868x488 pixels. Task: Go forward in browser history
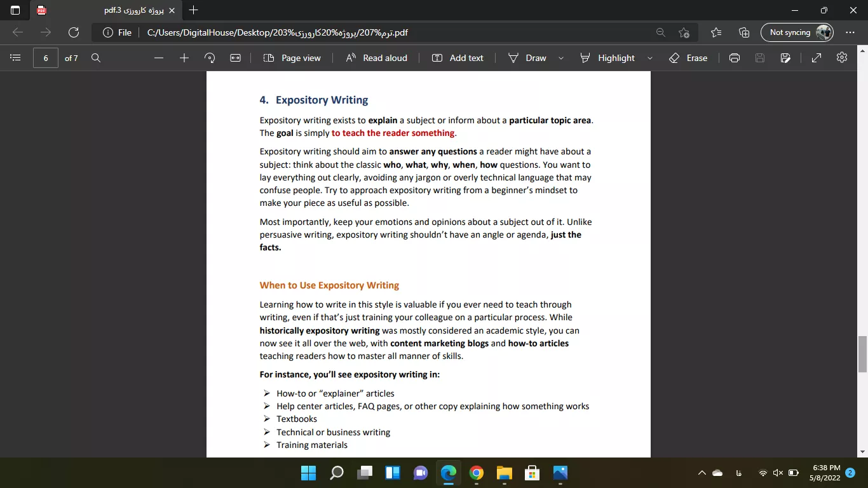(x=46, y=32)
